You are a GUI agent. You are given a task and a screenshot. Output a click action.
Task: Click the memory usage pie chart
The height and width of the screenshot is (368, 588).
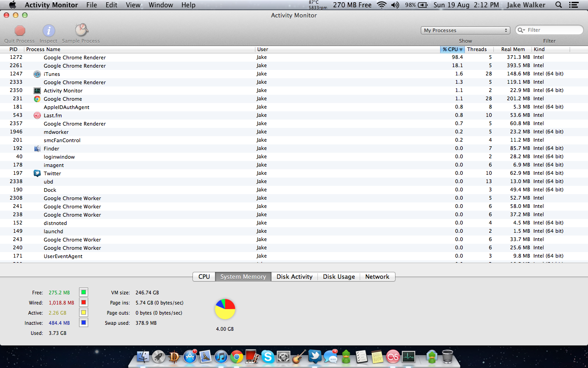point(225,309)
